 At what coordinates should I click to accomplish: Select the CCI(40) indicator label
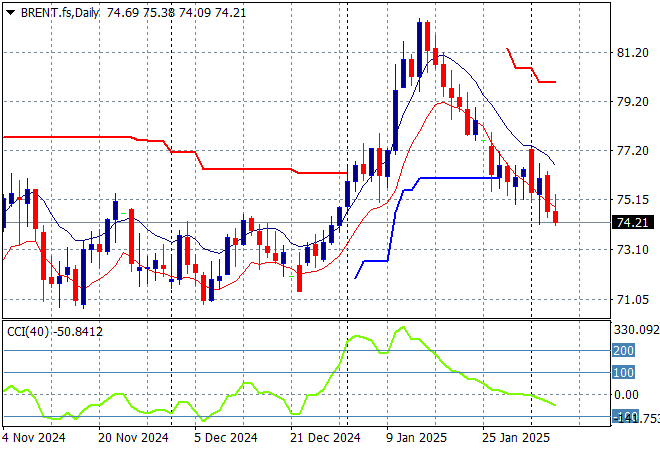27,331
